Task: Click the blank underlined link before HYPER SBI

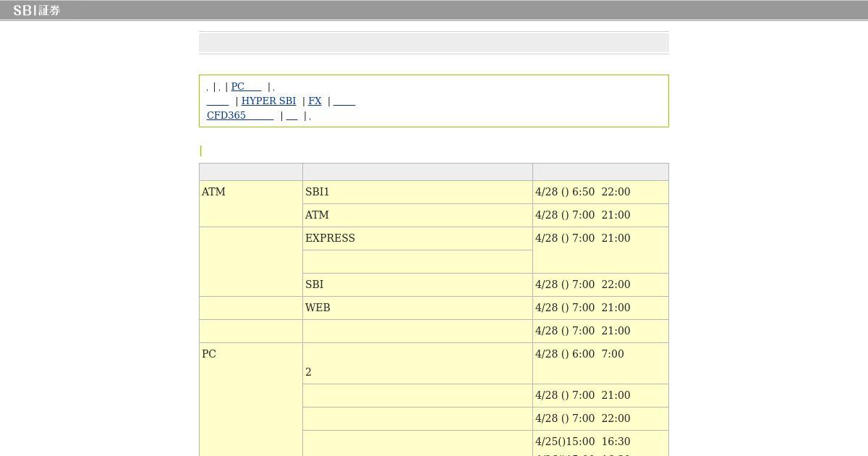Action: 218,101
